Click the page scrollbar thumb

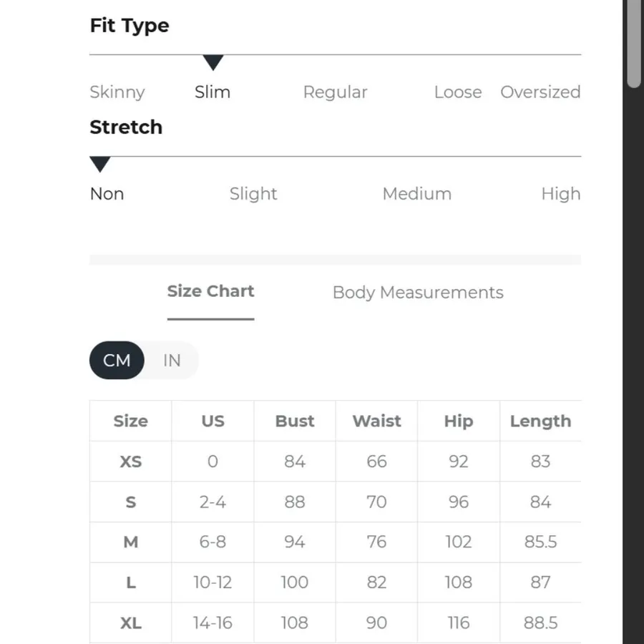pyautogui.click(x=634, y=43)
